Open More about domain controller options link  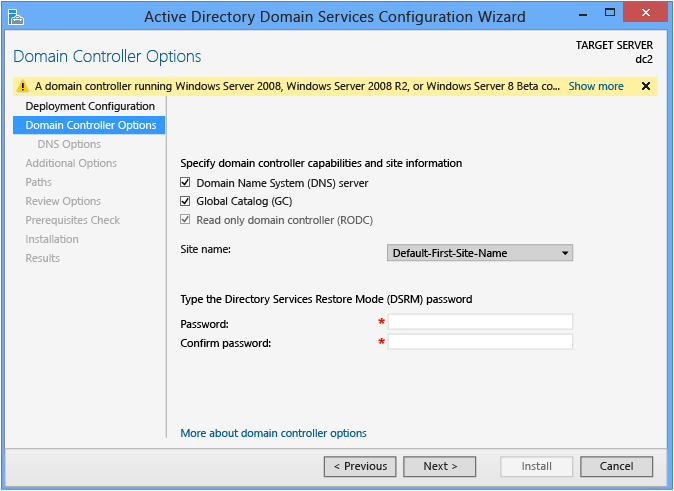[x=273, y=433]
